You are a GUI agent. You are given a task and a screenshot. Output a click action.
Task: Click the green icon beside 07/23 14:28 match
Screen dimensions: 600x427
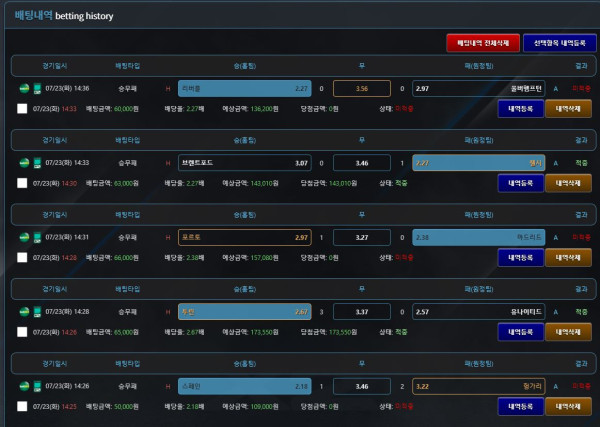coord(36,311)
